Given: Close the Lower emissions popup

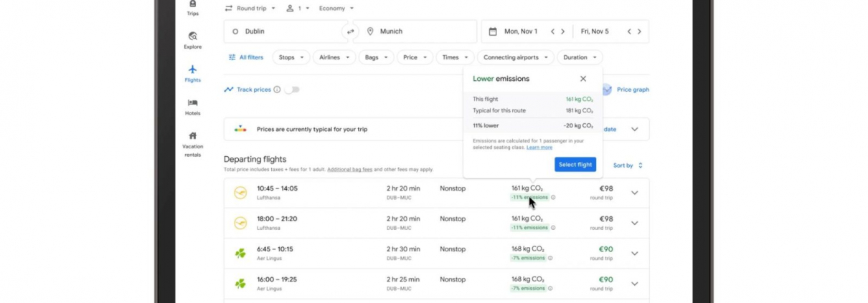Looking at the screenshot, I should click(583, 79).
